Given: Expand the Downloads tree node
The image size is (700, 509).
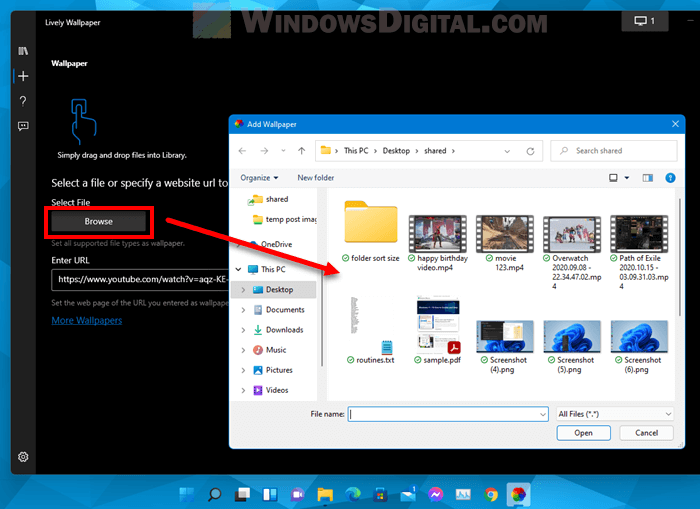Looking at the screenshot, I should click(x=243, y=330).
